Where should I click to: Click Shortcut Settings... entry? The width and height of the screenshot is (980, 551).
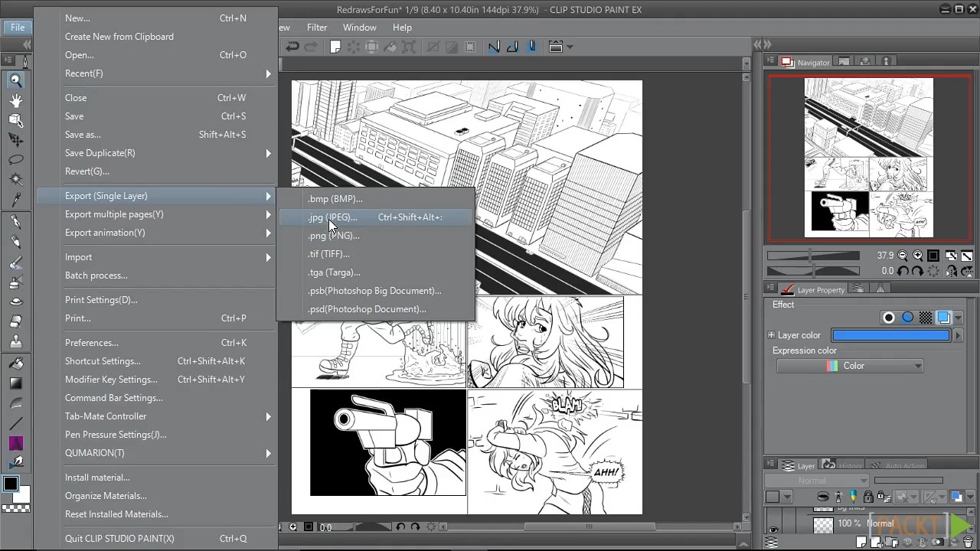[155, 361]
